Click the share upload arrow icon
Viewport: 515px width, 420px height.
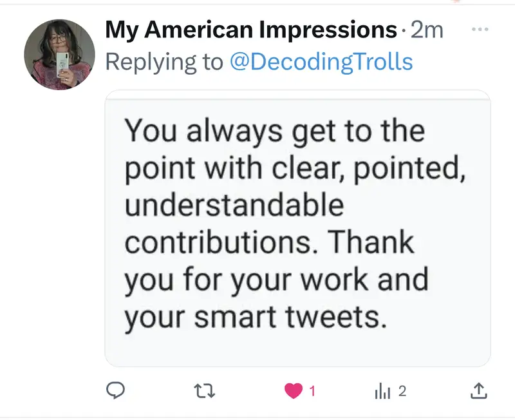[478, 390]
